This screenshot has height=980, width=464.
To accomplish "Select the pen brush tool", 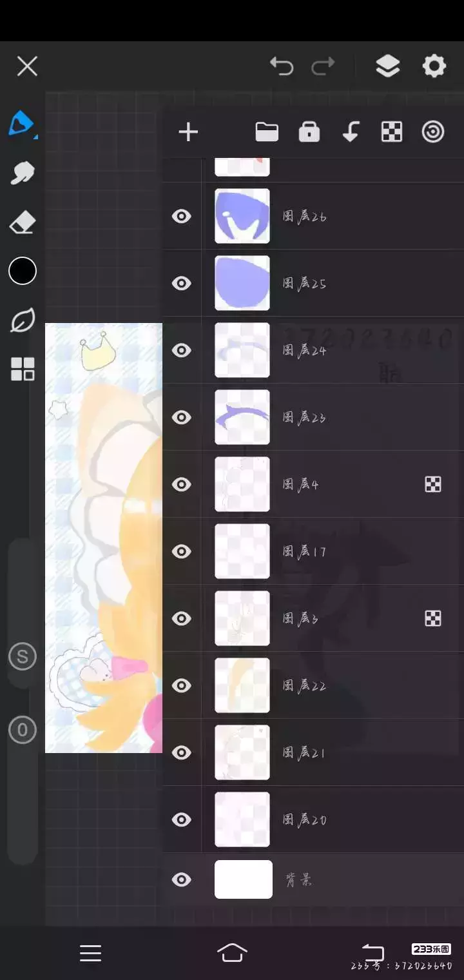I will tap(22, 123).
